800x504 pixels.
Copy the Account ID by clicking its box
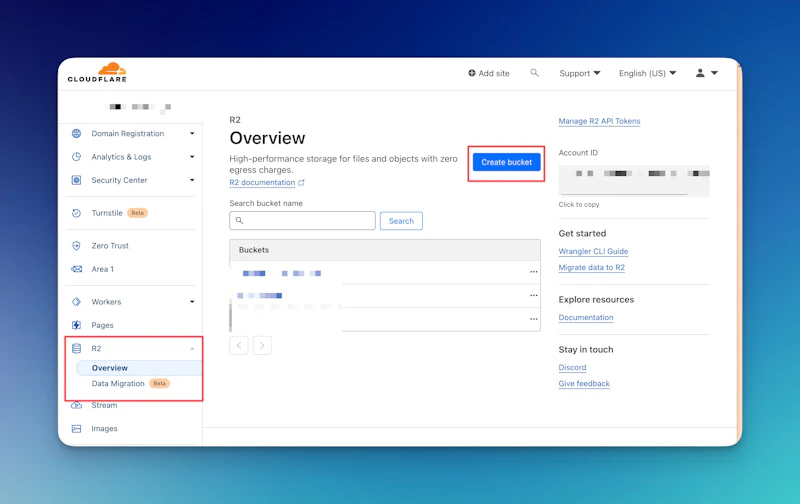pos(634,181)
